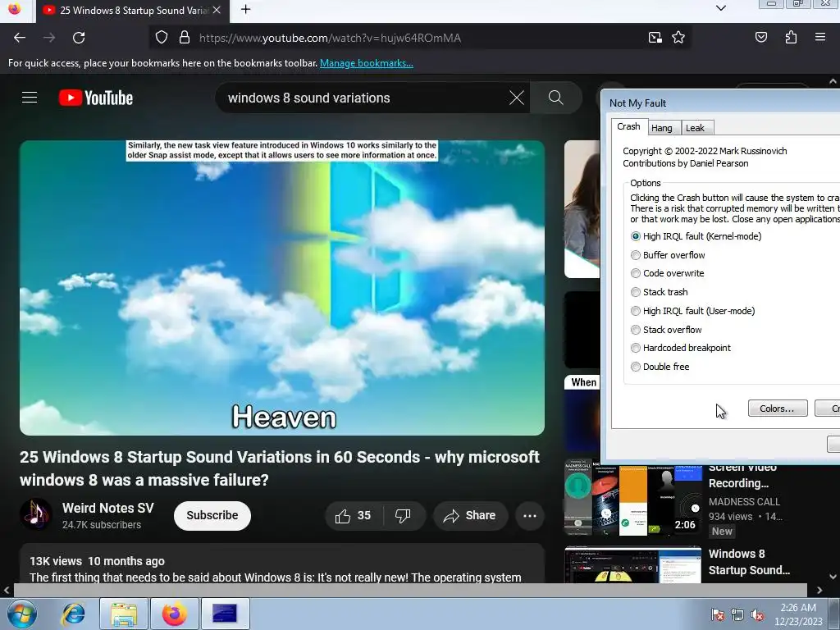Open the picture-in-picture icon in the address bar
This screenshot has height=630, width=840.
(x=655, y=38)
